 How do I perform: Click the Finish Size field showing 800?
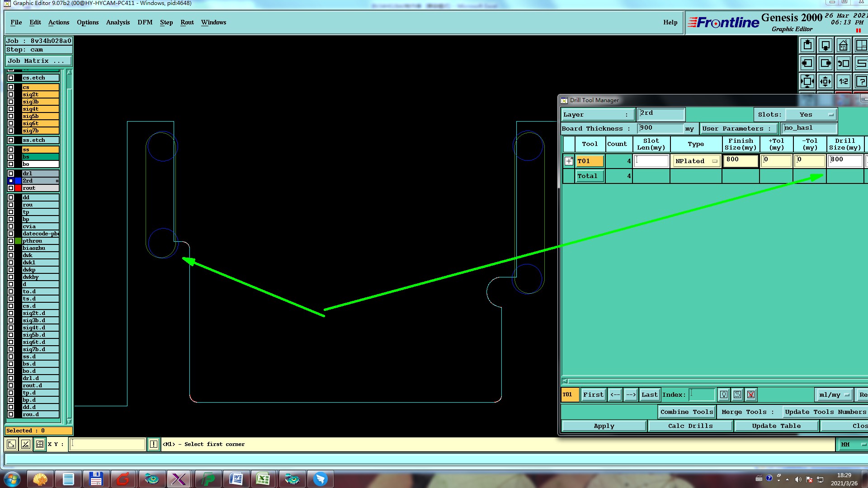pyautogui.click(x=740, y=160)
